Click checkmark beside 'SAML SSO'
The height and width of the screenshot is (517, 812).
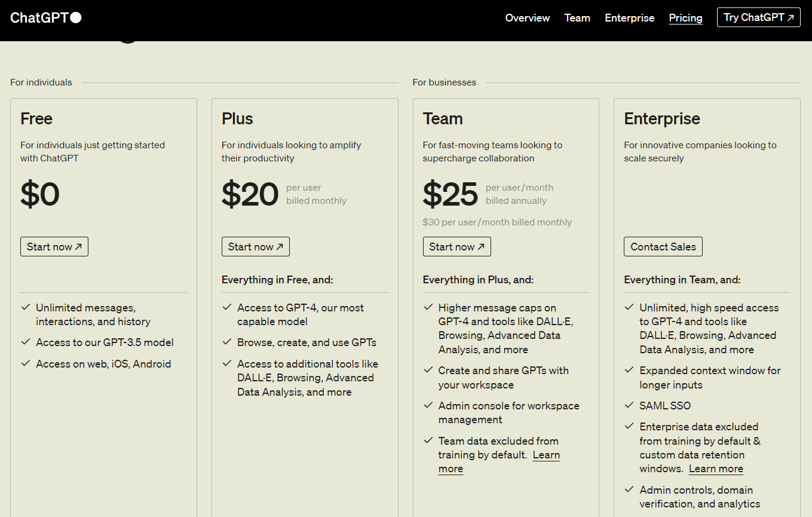click(x=629, y=405)
